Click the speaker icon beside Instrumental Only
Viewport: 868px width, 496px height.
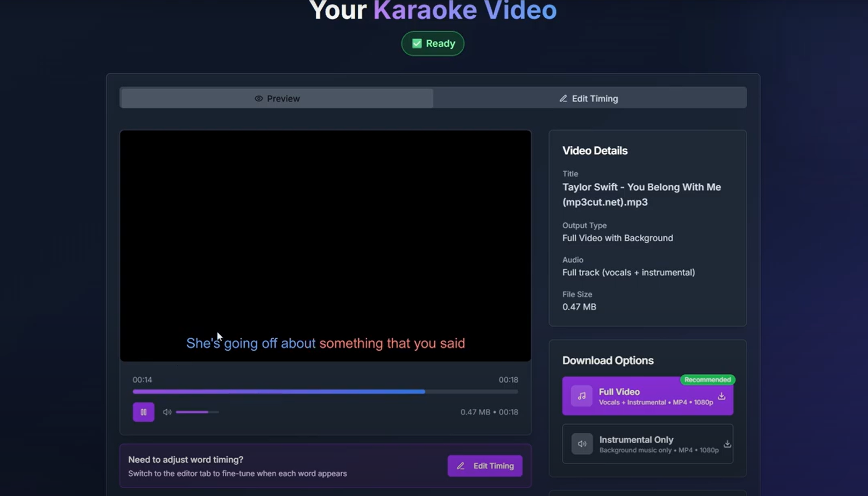(582, 444)
